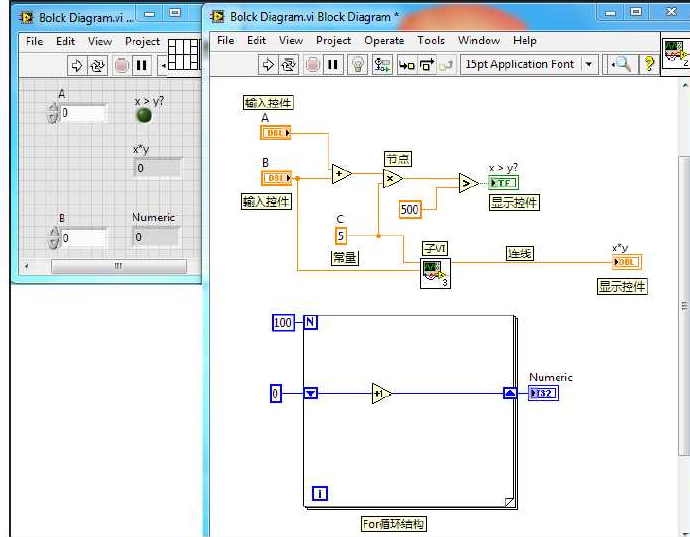690x537 pixels.
Task: Click Numeric indicator on front panel
Action: 156,237
